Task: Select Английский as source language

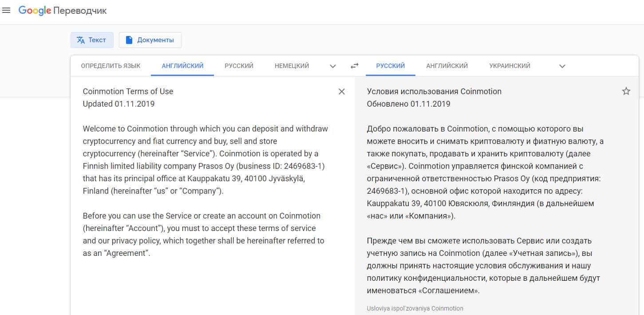Action: (x=182, y=66)
